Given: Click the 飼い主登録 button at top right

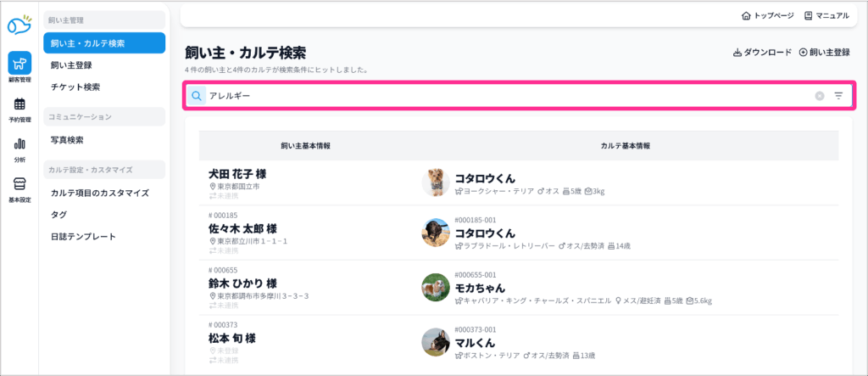Looking at the screenshot, I should point(824,52).
